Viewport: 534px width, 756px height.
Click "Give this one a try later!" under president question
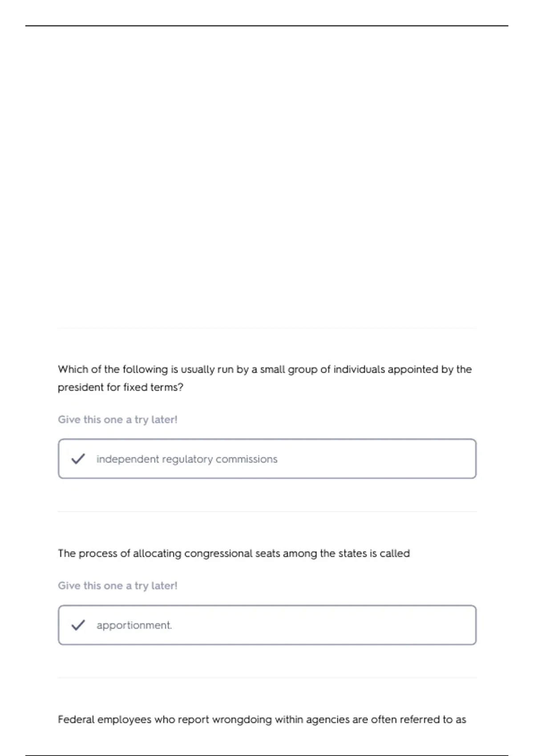[117, 420]
